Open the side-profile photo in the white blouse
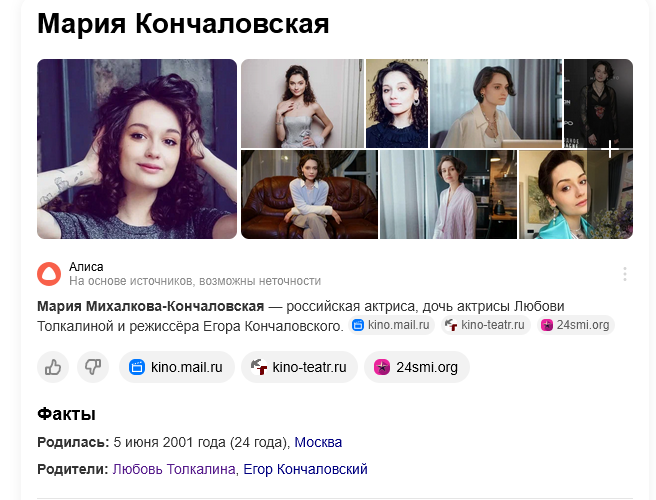 496,103
